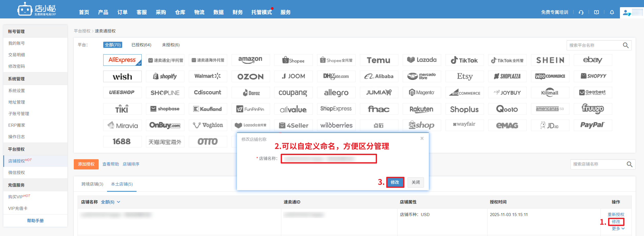Filter platforms by 已授权(64)
Screen dimensions: 644x236
[141, 45]
